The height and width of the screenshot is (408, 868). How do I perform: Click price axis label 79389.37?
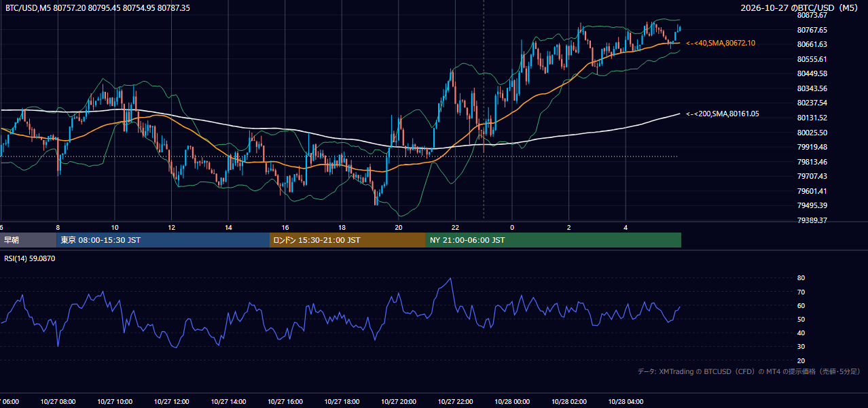click(812, 220)
